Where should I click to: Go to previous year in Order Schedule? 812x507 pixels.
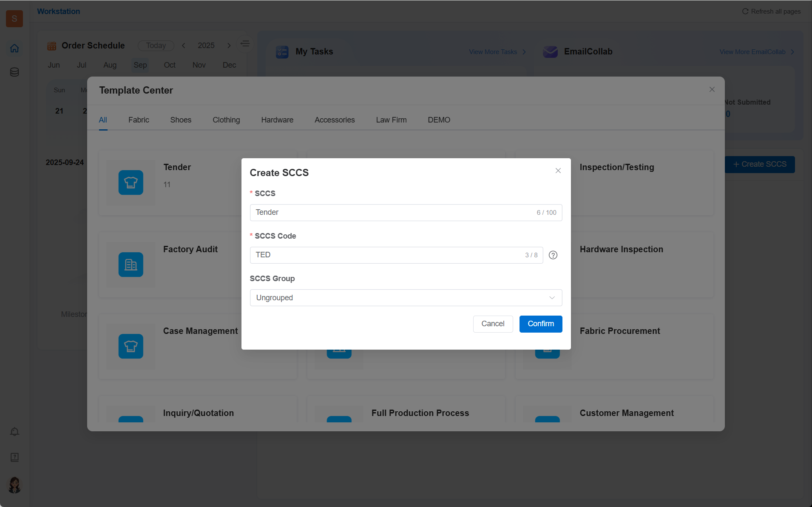coord(184,46)
